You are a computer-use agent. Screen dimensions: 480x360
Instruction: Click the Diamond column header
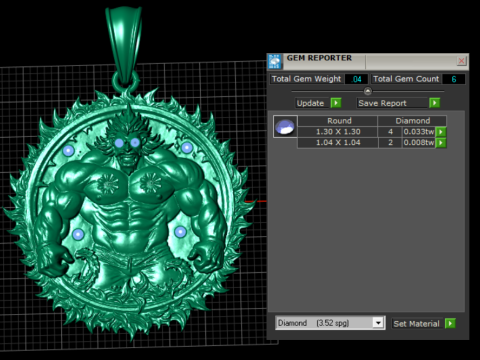pos(412,121)
